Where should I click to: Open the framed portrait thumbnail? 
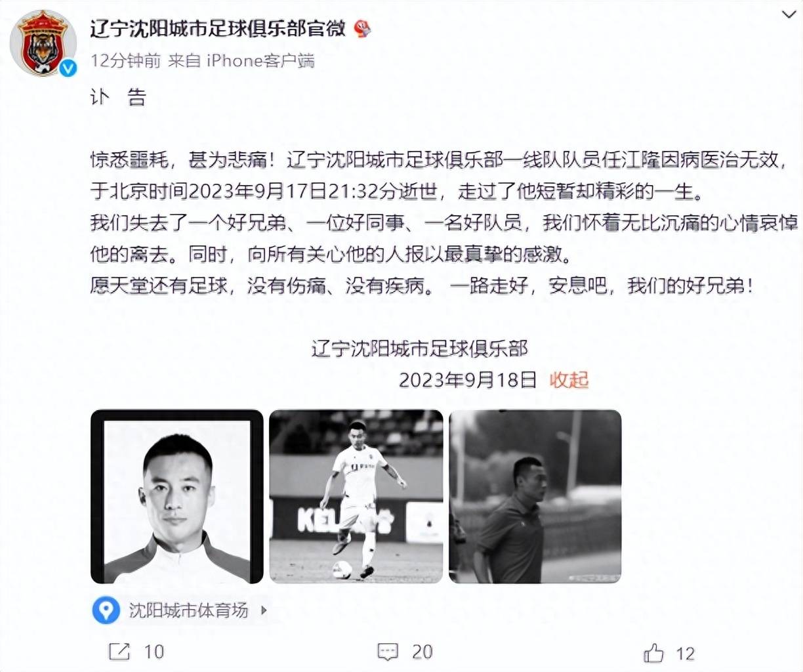177,497
